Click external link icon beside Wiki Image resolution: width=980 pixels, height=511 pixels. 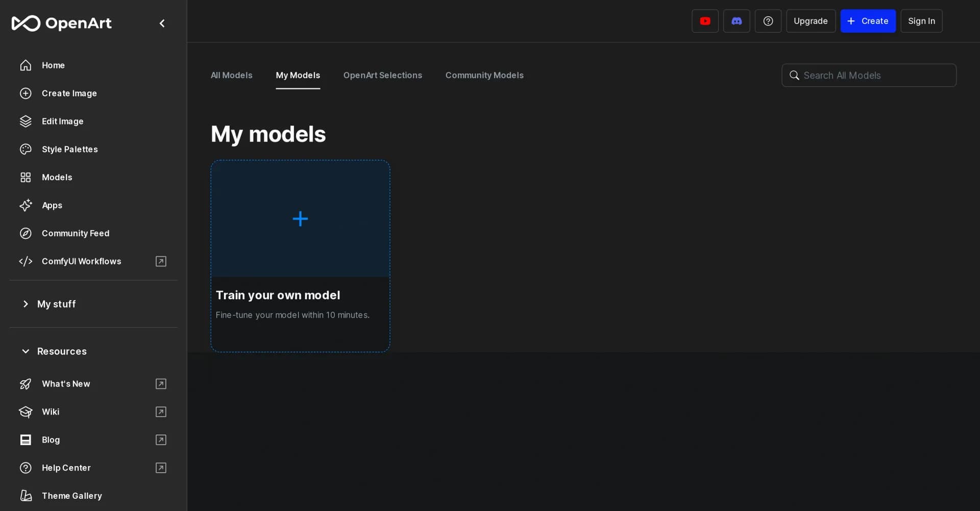coord(161,412)
